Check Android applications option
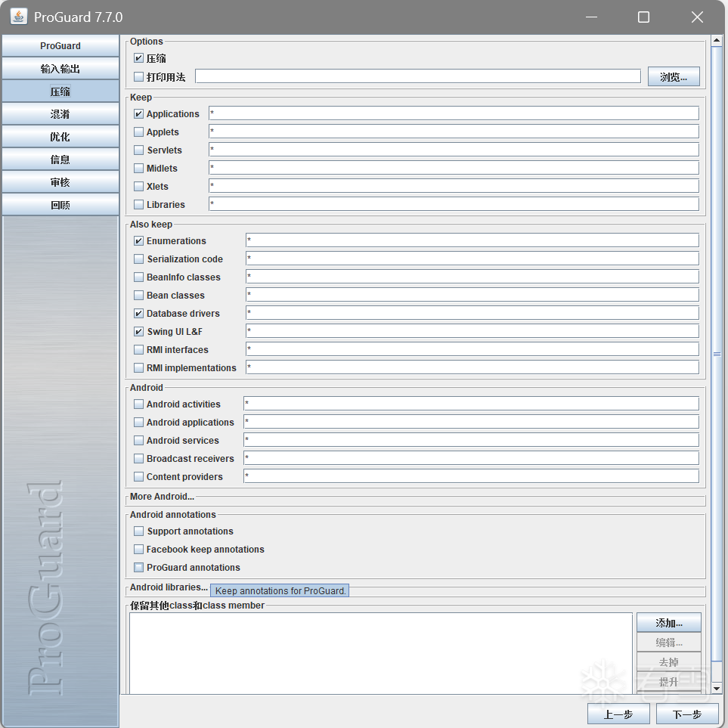 (138, 422)
